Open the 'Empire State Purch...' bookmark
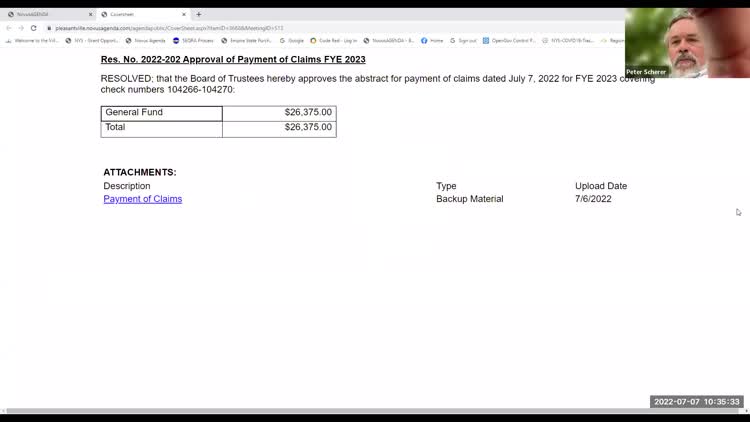Viewport: 750px width, 422px height. click(x=246, y=41)
